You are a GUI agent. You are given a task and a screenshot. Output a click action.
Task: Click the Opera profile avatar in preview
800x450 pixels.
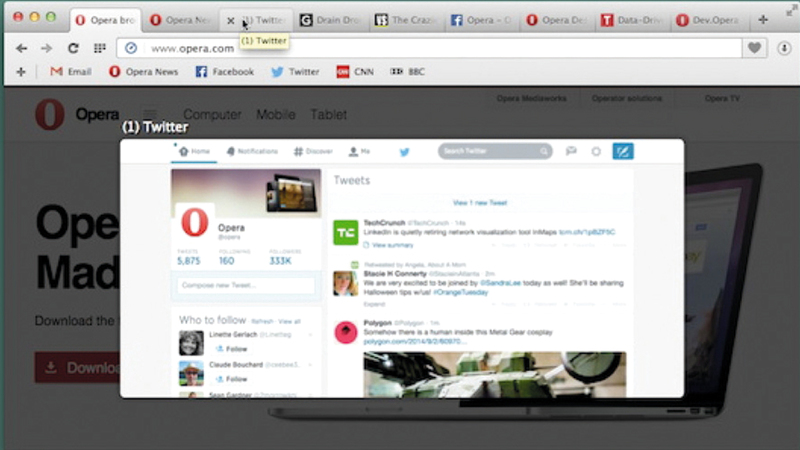[x=195, y=222]
